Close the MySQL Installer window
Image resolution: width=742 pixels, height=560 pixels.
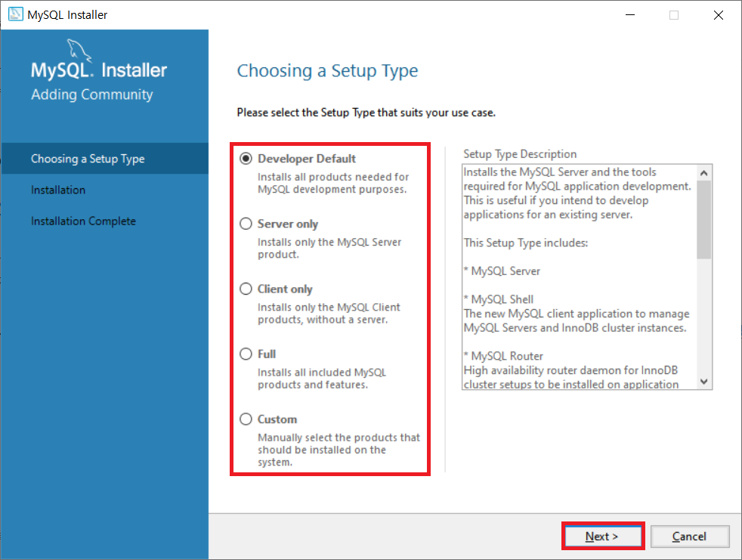pos(719,14)
